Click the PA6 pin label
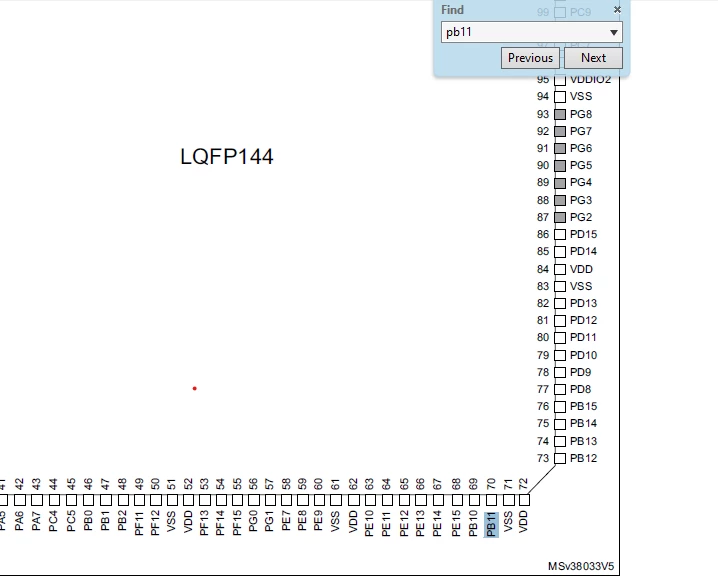The height and width of the screenshot is (586, 718). pyautogui.click(x=19, y=521)
